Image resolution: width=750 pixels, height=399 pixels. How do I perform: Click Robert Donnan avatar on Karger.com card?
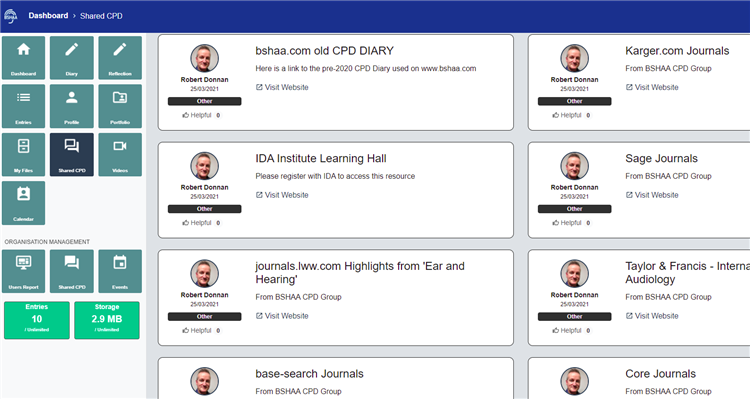(x=574, y=58)
